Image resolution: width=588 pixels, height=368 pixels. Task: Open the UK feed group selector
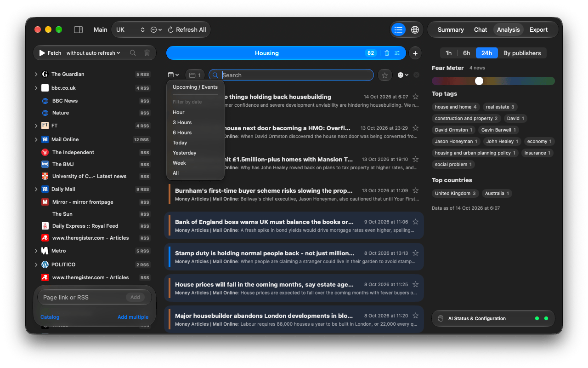(130, 29)
